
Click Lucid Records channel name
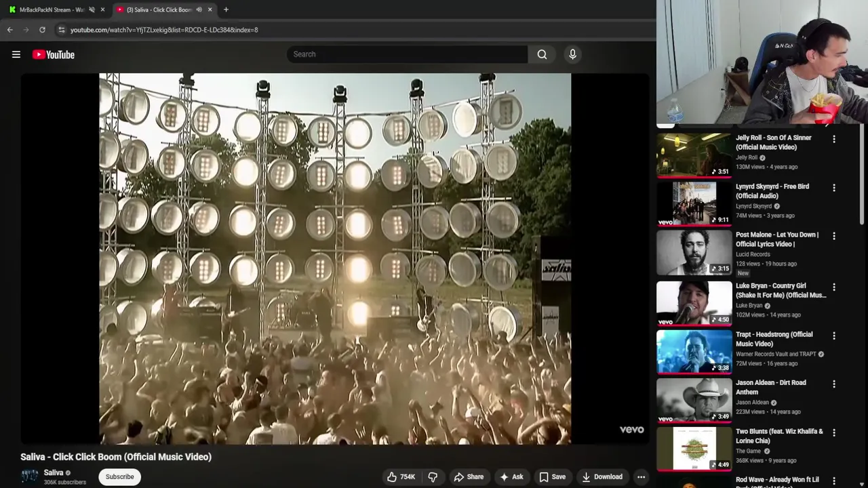coord(753,254)
